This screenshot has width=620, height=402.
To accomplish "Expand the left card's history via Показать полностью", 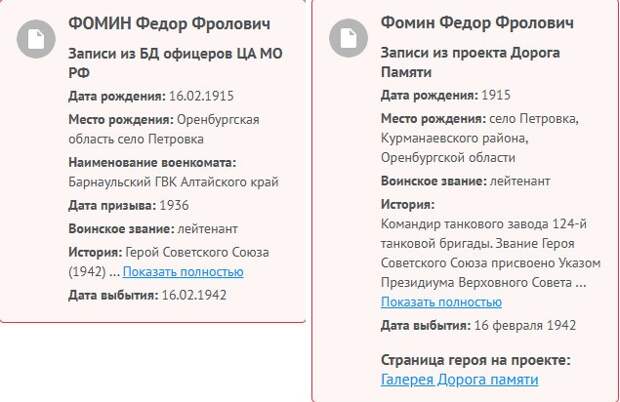I will [x=183, y=272].
